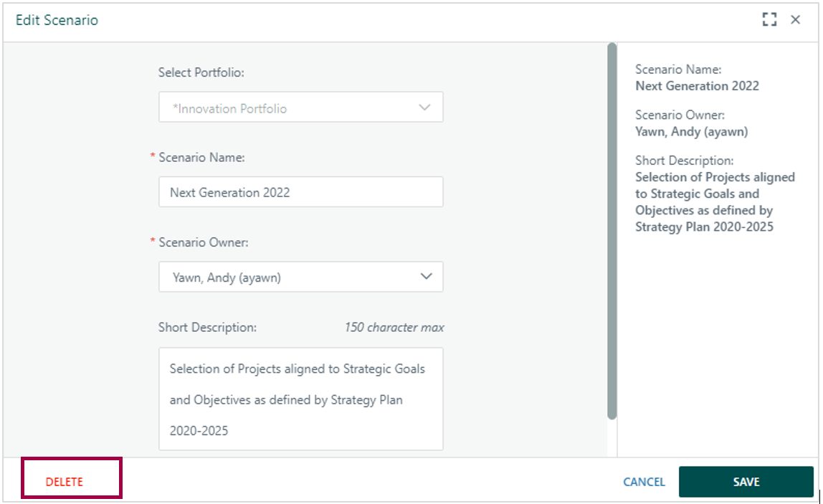Click into the Short Description text area

point(301,399)
